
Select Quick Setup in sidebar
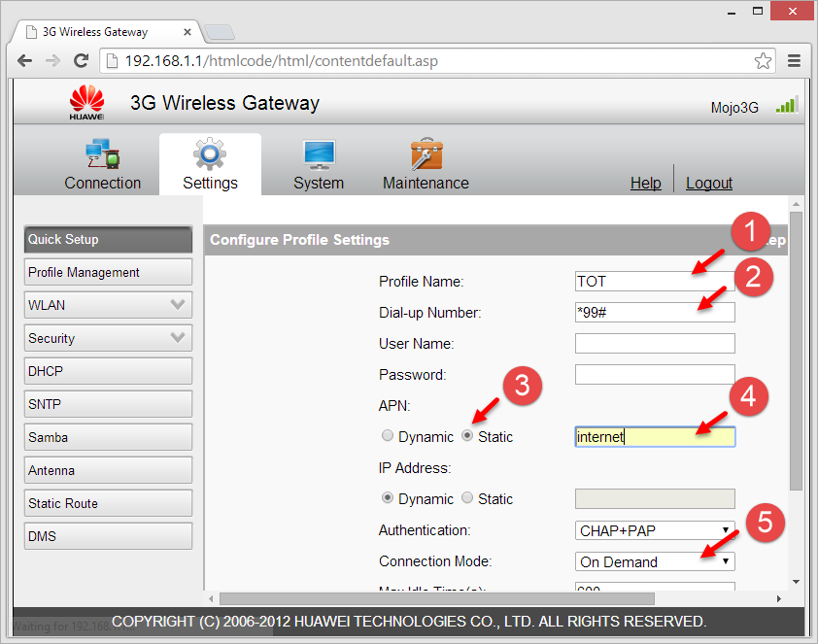click(108, 239)
